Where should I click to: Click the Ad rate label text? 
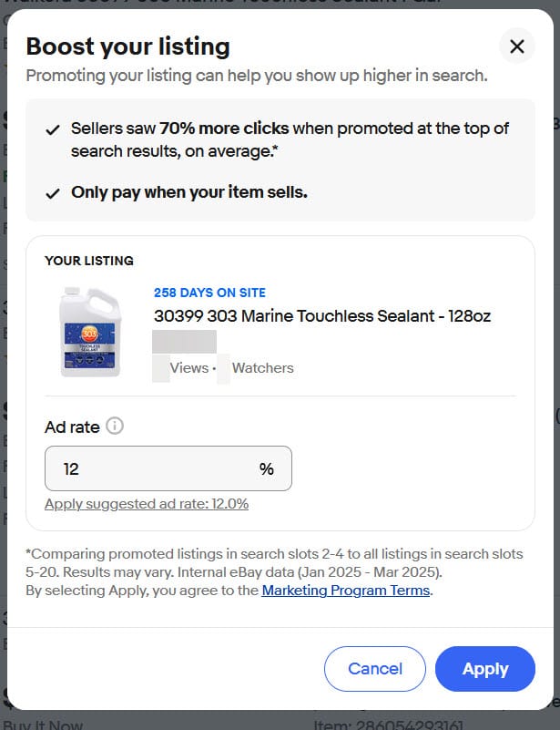(72, 427)
